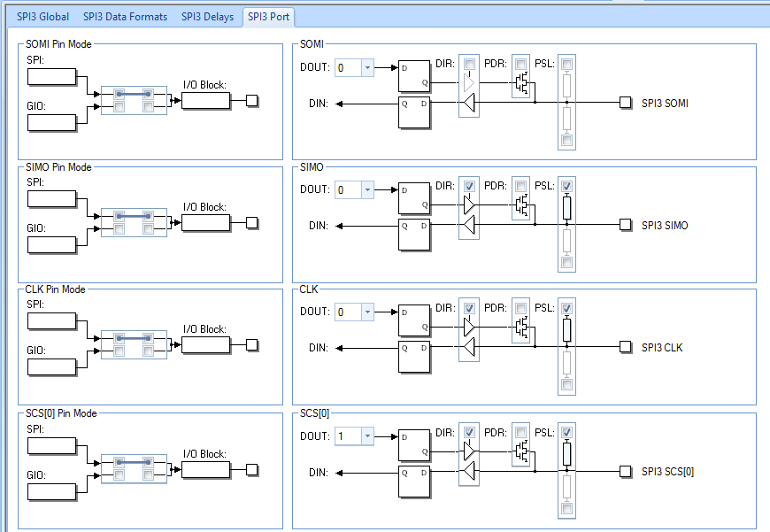Uncheck the SIMO PSL pull-up checkbox
The image size is (770, 532).
pyautogui.click(x=566, y=186)
